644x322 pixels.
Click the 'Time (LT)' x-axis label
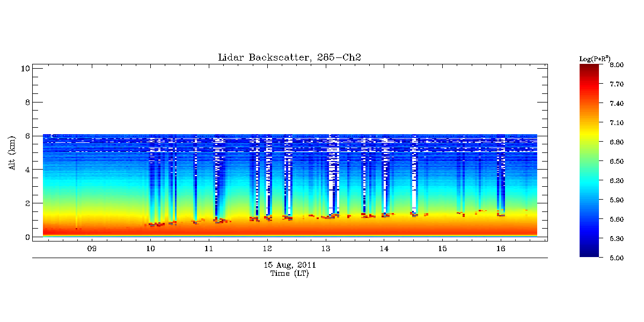point(289,274)
